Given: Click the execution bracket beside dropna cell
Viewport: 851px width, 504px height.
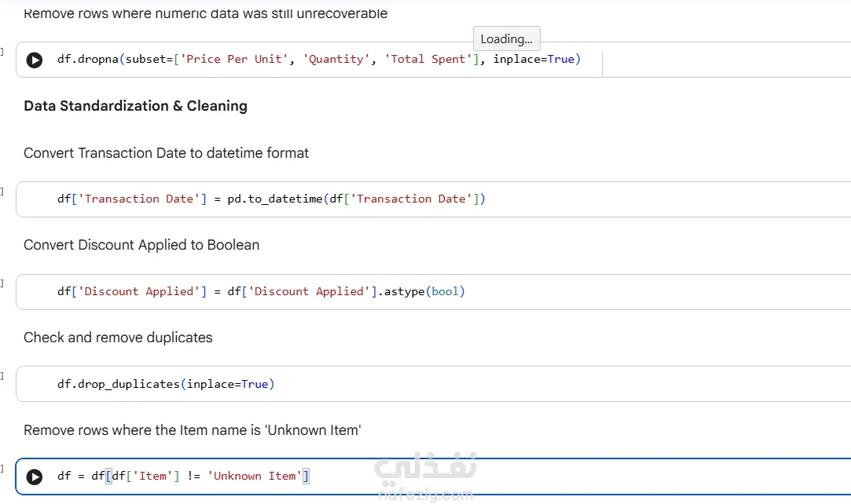Looking at the screenshot, I should point(2,52).
